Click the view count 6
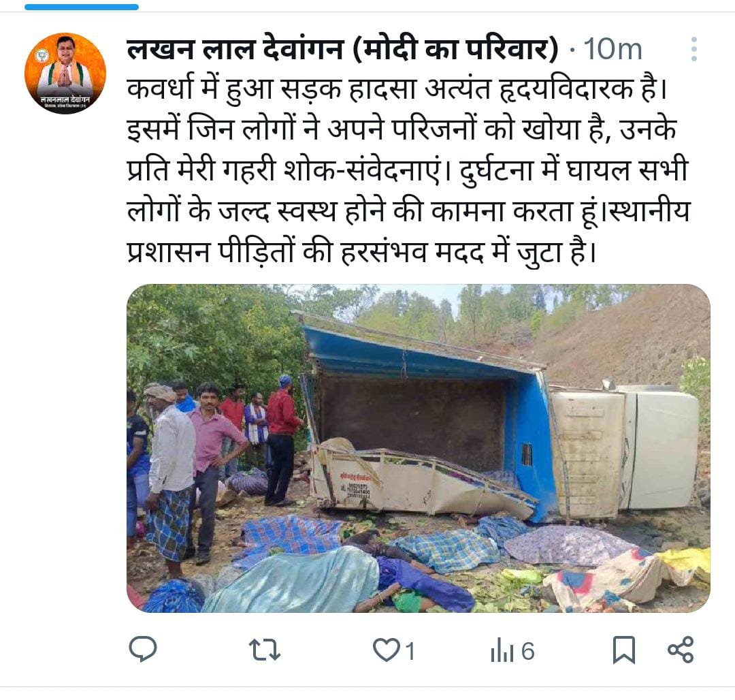The width and height of the screenshot is (735, 700). point(528,651)
